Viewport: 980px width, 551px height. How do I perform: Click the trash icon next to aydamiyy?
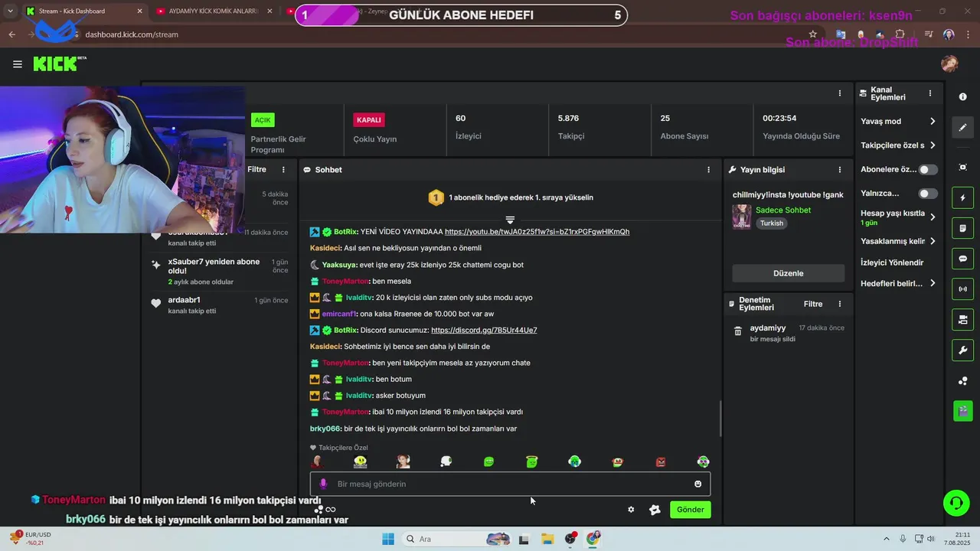[x=738, y=331]
